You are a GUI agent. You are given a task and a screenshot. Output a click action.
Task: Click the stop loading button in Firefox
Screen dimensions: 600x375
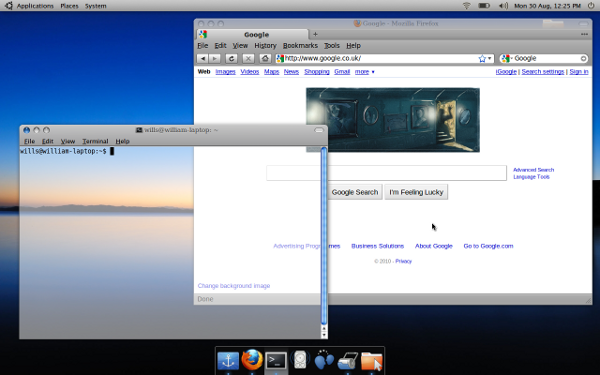tap(248, 59)
